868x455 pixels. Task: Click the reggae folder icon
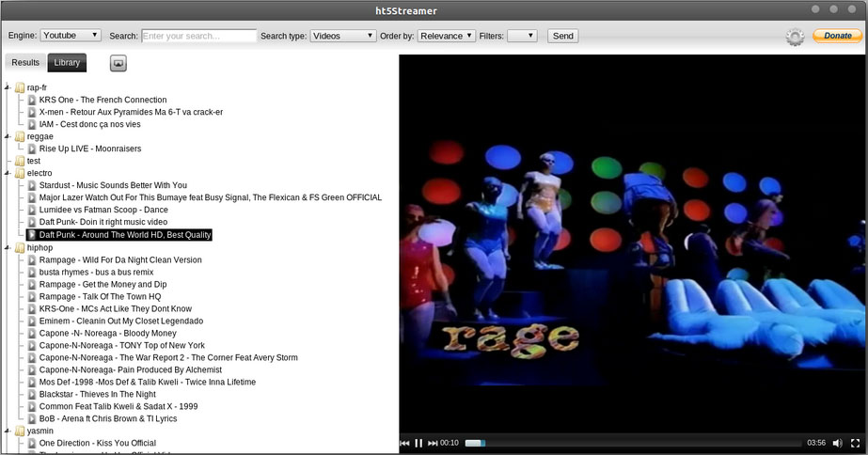(20, 136)
